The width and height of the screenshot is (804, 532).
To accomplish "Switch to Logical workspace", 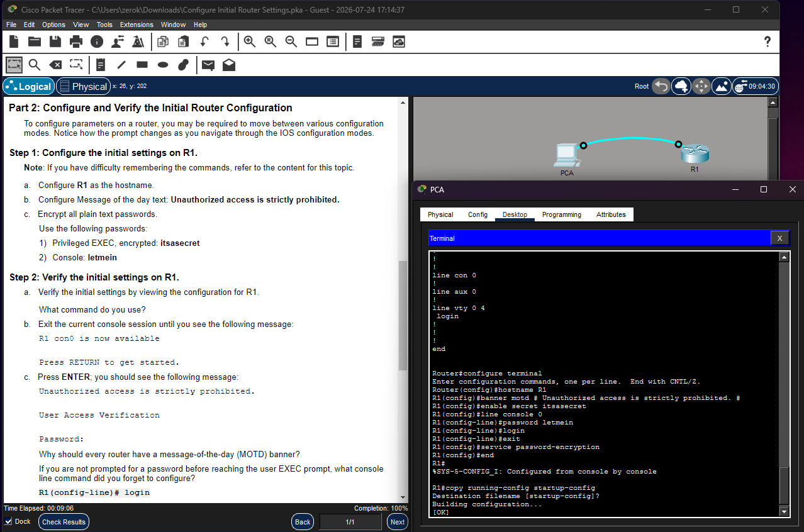I will pos(28,86).
